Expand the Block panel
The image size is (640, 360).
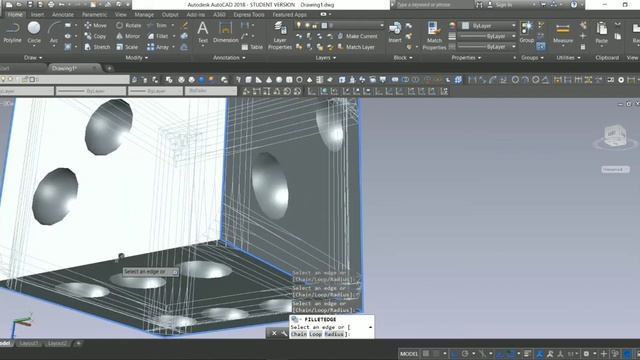coord(403,58)
